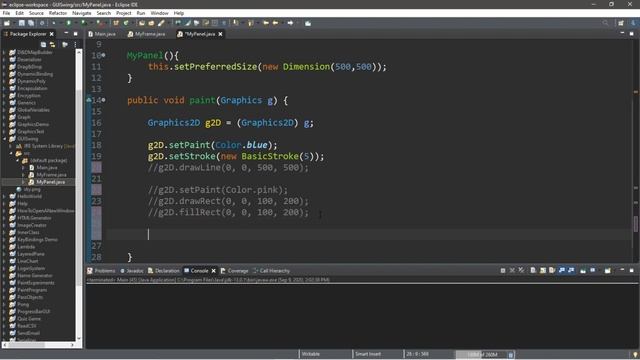The image size is (640, 360).
Task: Click the New Java Package icon
Action: pos(116,23)
